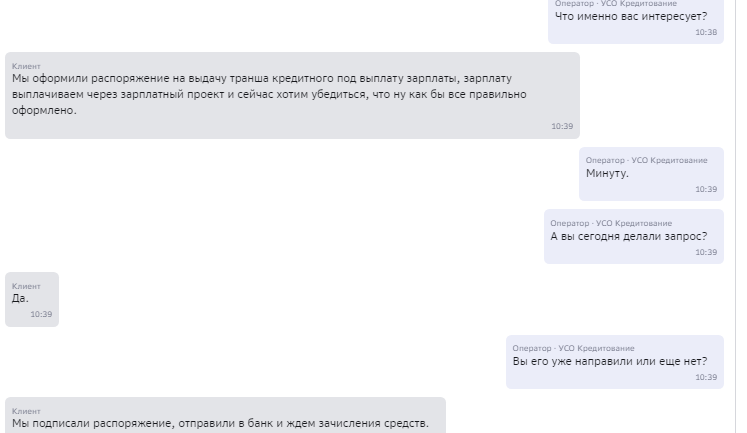
Task: Click the "Оператор · УСО Кредитование" label above "Вы его уже направили"
Action: click(x=574, y=349)
